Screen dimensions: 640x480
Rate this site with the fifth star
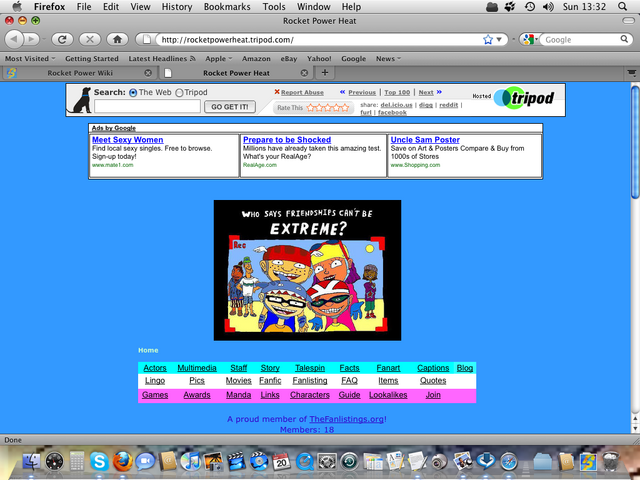pos(345,108)
